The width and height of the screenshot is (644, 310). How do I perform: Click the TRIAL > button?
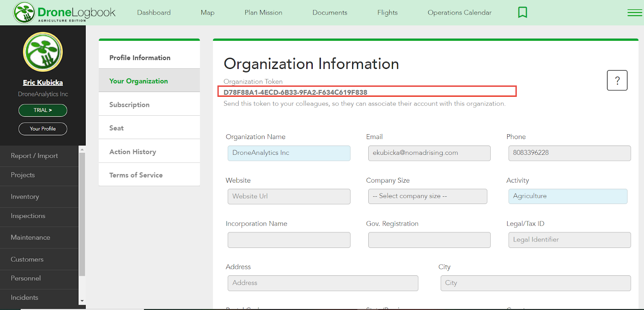coord(43,110)
